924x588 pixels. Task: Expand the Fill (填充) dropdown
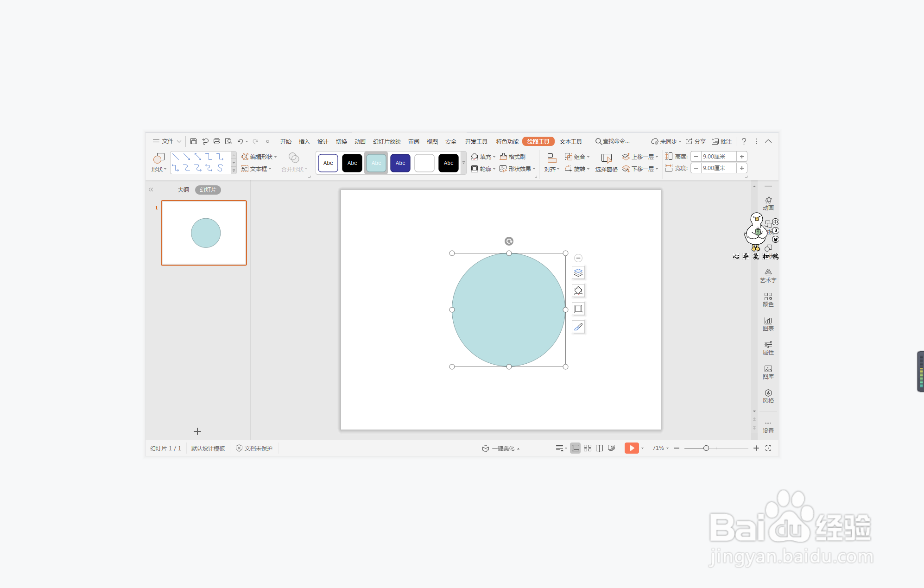pos(494,157)
